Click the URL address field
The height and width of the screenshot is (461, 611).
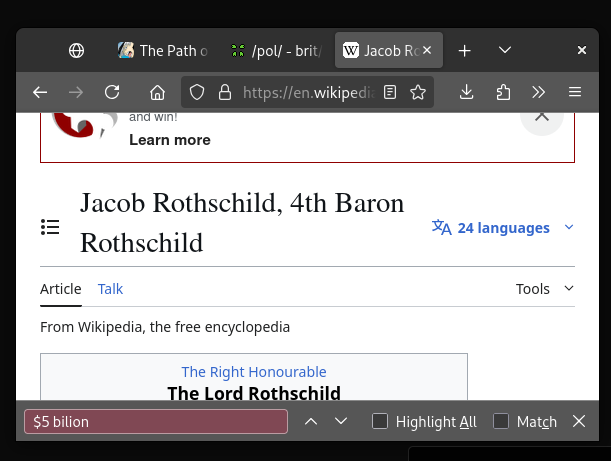click(308, 92)
